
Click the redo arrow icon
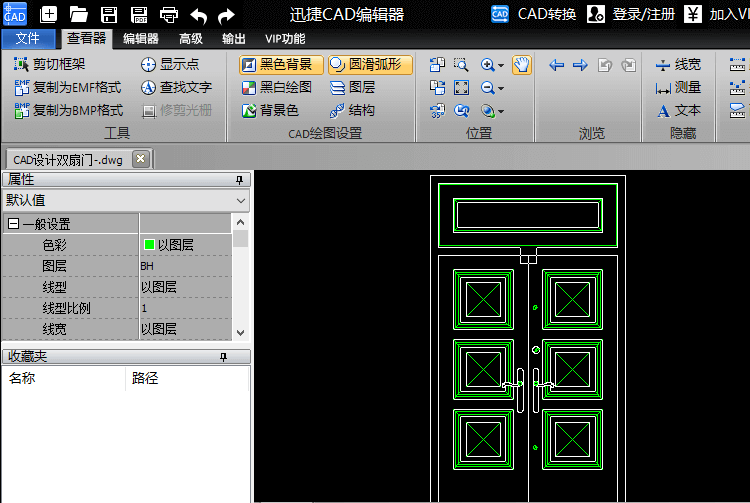[226, 15]
